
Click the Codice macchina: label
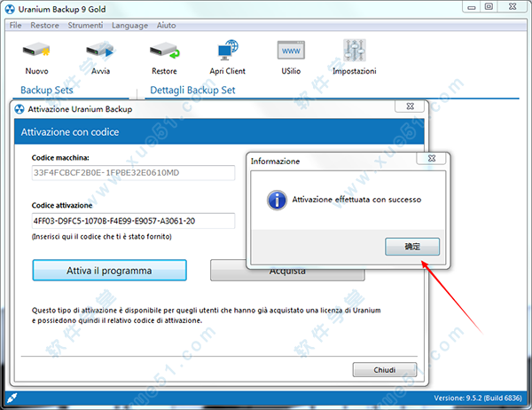coord(60,158)
